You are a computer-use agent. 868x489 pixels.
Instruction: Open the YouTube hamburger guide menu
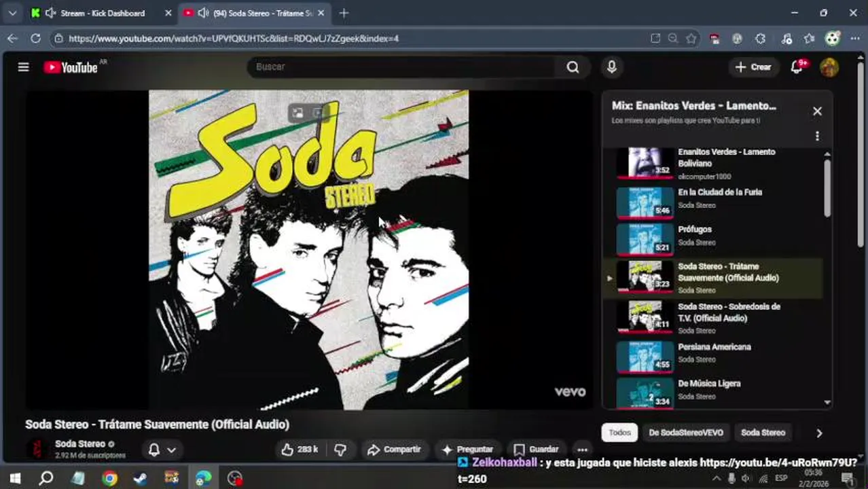pyautogui.click(x=24, y=67)
